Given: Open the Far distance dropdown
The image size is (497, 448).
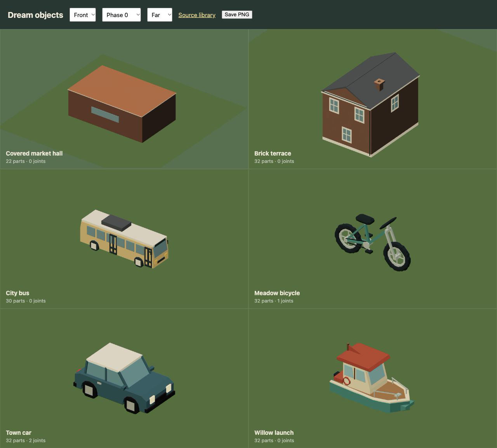Looking at the screenshot, I should 160,15.
